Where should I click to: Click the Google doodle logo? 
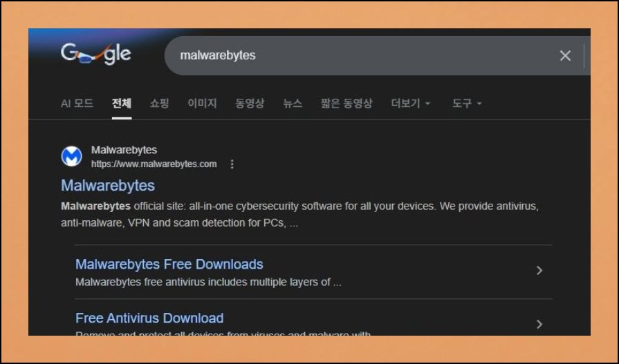[96, 54]
